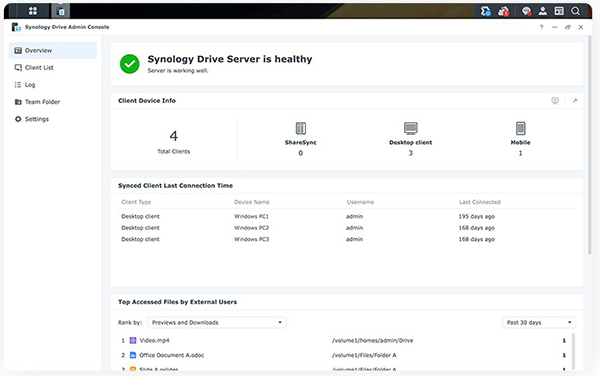Open the Settings section
This screenshot has height=376, width=600.
tap(53, 119)
